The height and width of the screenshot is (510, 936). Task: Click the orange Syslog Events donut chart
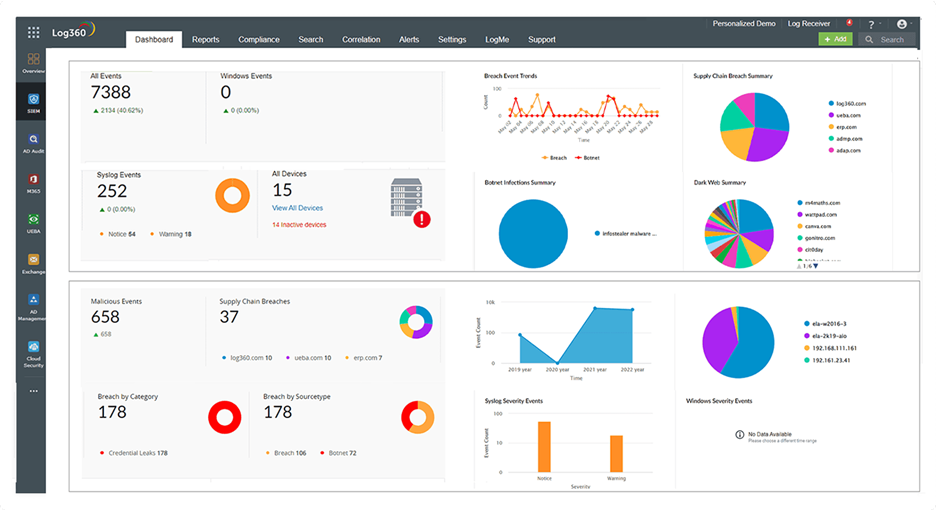pos(232,196)
